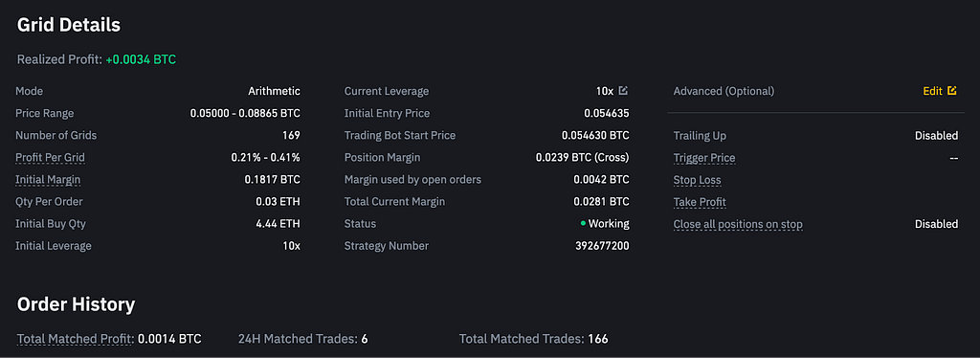The image size is (980, 358).
Task: Click the Total Matched Trades value 166
Action: (x=597, y=339)
